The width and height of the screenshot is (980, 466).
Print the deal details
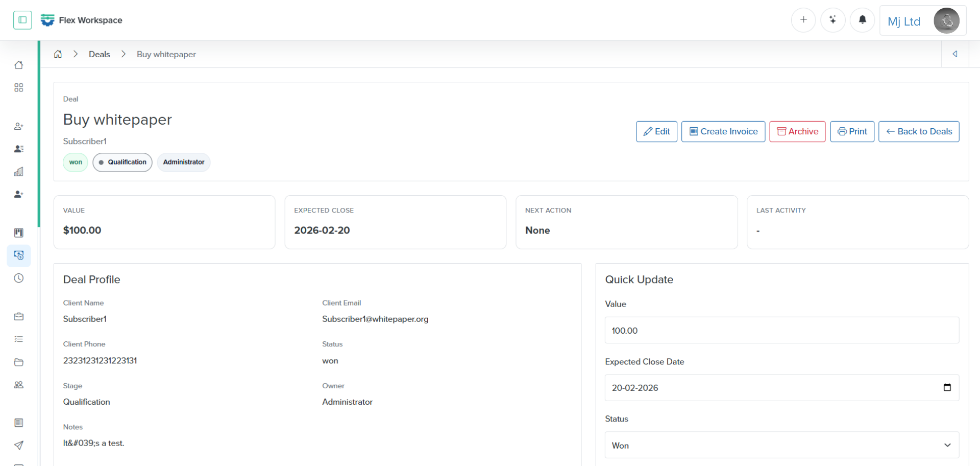click(x=852, y=131)
